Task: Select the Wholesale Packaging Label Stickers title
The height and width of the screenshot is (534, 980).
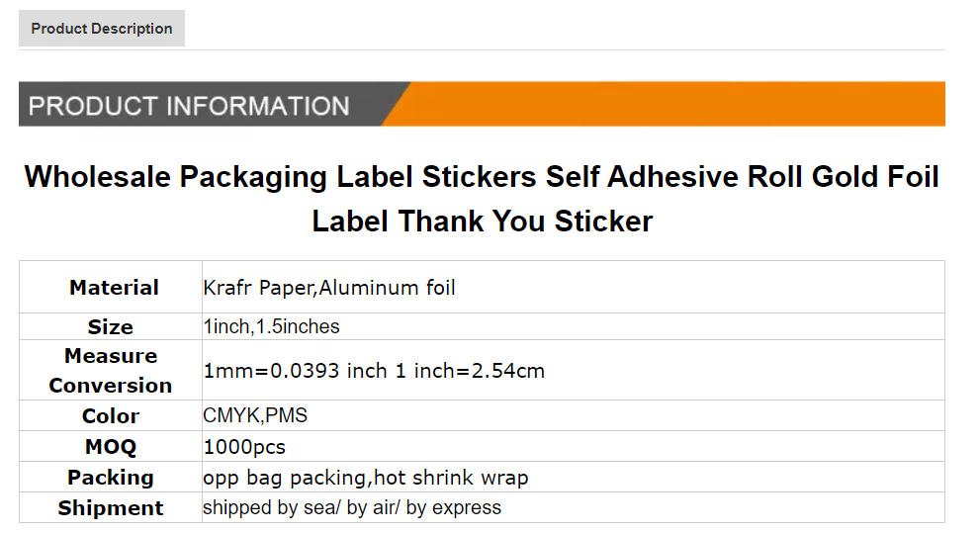Action: [482, 199]
